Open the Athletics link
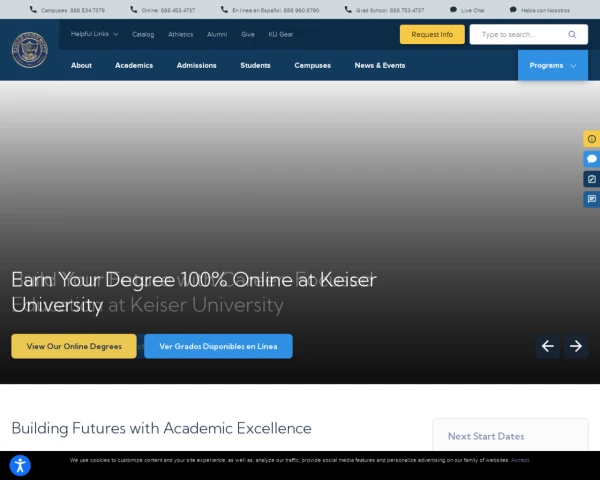Viewport: 600px width, 480px height. (x=181, y=34)
